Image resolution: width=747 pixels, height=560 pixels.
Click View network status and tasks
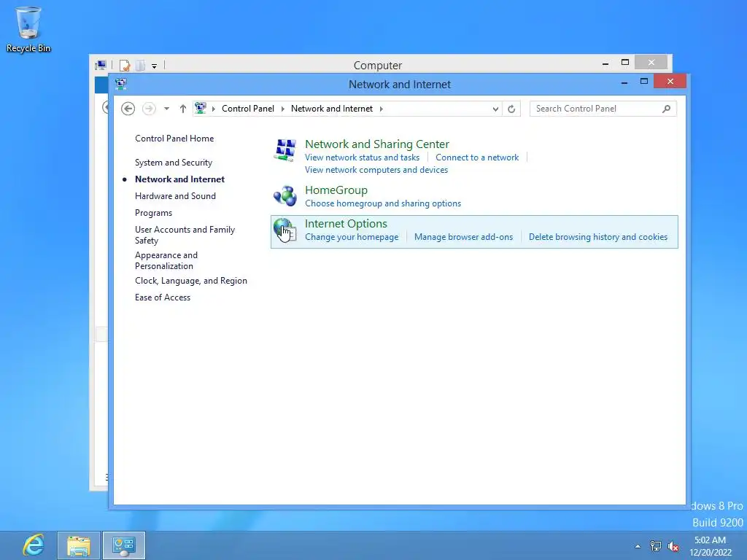tap(362, 157)
